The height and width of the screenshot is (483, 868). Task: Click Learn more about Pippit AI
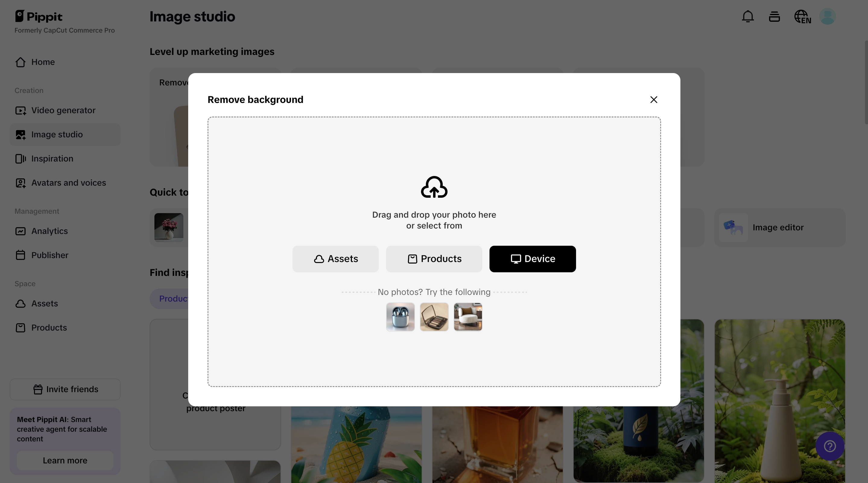(x=65, y=460)
